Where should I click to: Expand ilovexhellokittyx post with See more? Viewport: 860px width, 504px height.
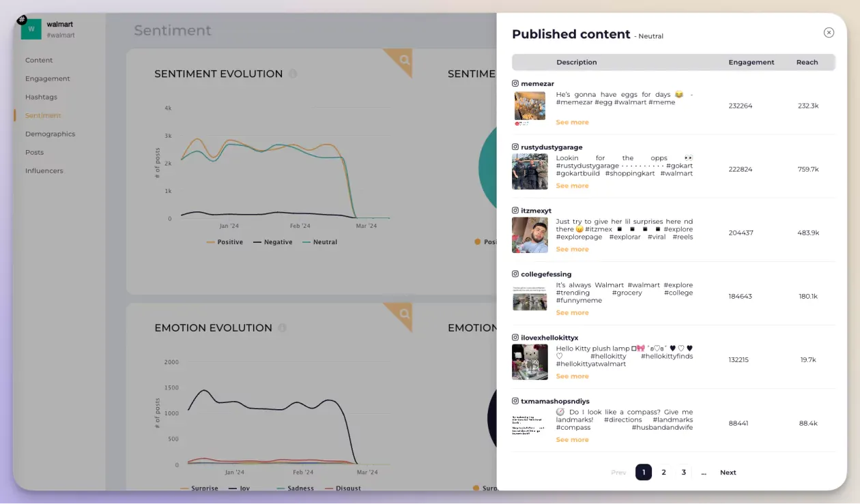click(572, 376)
